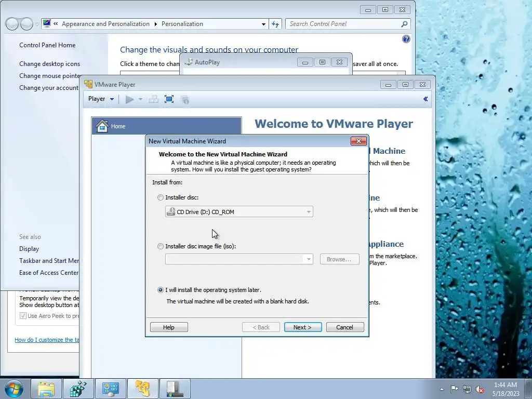Viewport: 532px width, 399px height.
Task: Toggle Use Aero Peek checkbox
Action: click(23, 316)
